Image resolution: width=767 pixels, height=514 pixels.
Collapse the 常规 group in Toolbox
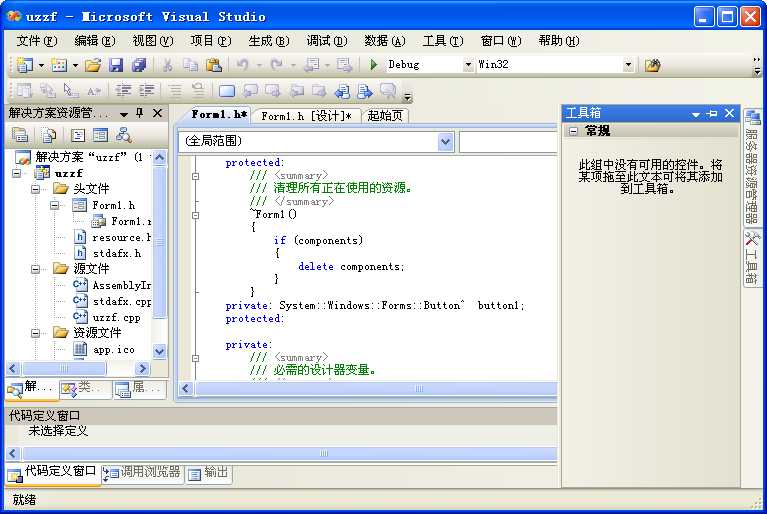click(573, 131)
